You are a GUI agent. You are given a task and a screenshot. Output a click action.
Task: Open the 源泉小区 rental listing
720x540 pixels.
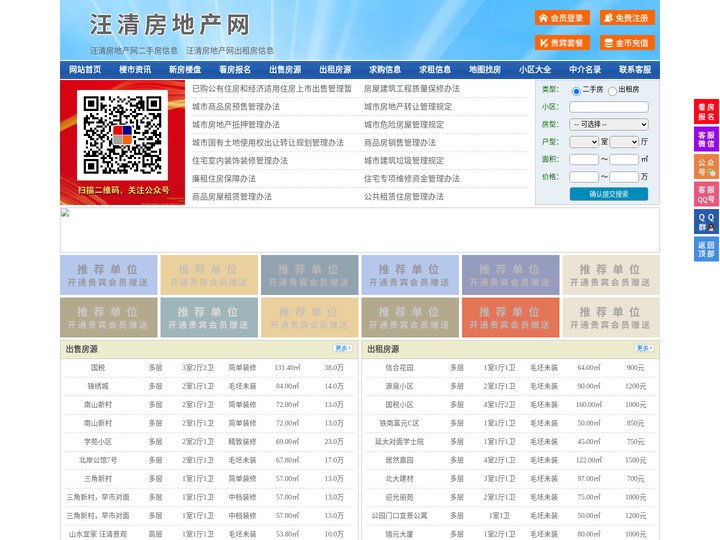pyautogui.click(x=399, y=386)
